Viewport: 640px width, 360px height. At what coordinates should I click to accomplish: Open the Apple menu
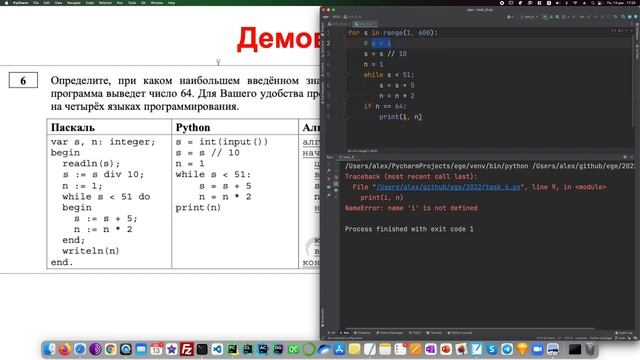(6, 2)
